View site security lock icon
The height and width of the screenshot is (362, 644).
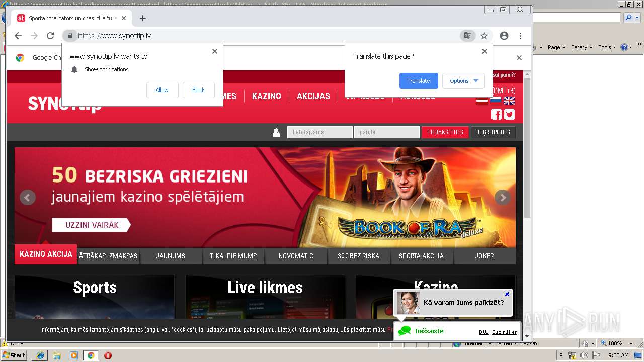70,36
